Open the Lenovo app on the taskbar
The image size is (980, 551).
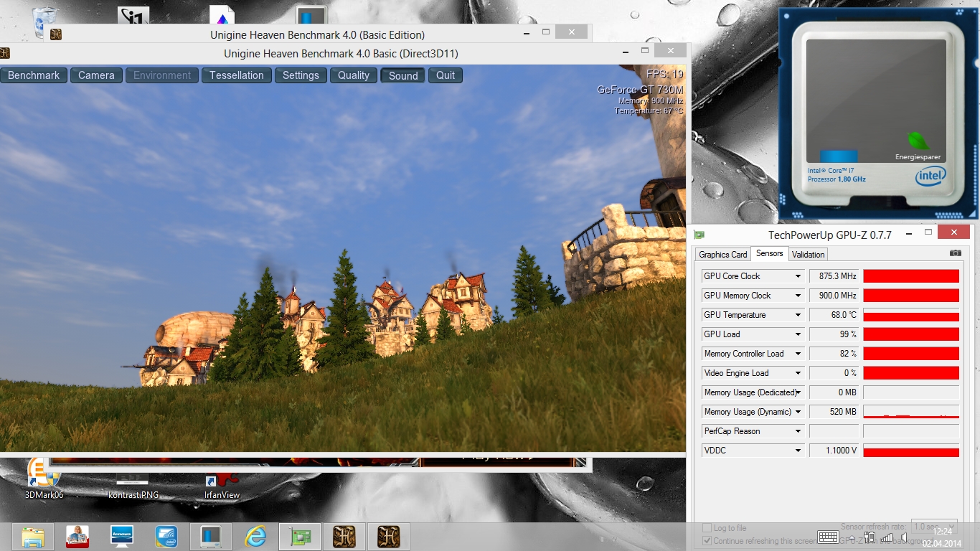tap(122, 537)
